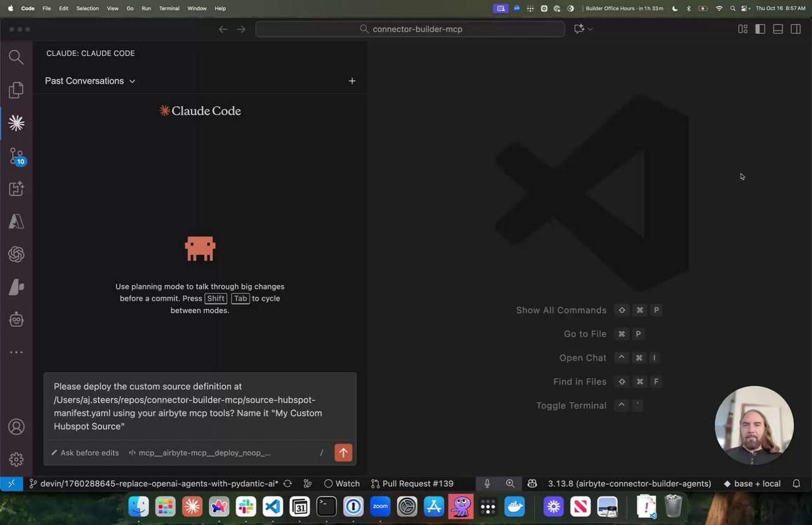Screen dimensions: 812x525
Task: Open the Run menu
Action: click(x=147, y=8)
